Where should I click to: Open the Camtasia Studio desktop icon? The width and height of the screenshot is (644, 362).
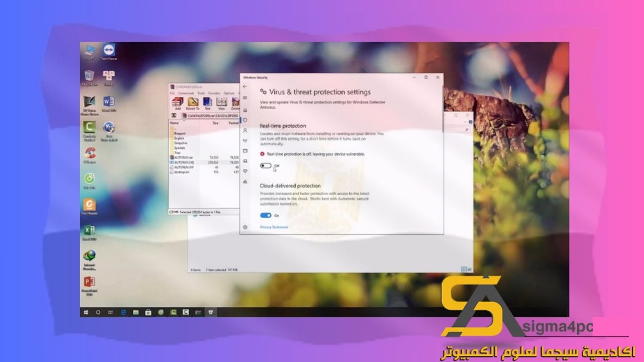point(90,131)
